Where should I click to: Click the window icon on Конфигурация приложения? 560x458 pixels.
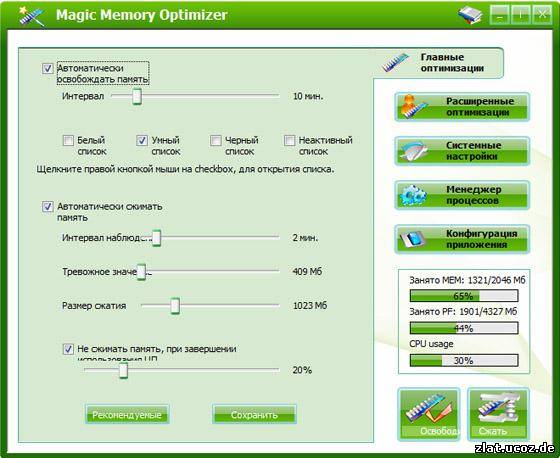click(x=412, y=239)
